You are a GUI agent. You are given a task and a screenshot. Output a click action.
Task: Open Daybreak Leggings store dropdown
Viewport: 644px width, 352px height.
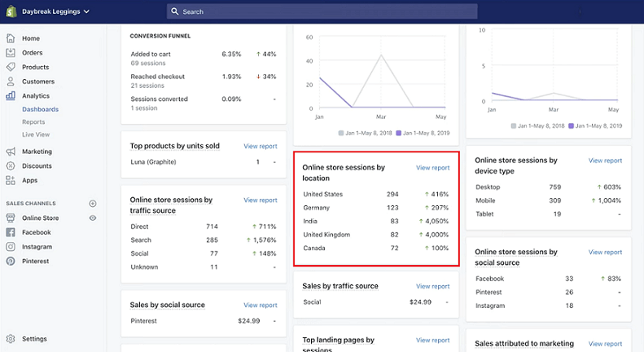[56, 11]
